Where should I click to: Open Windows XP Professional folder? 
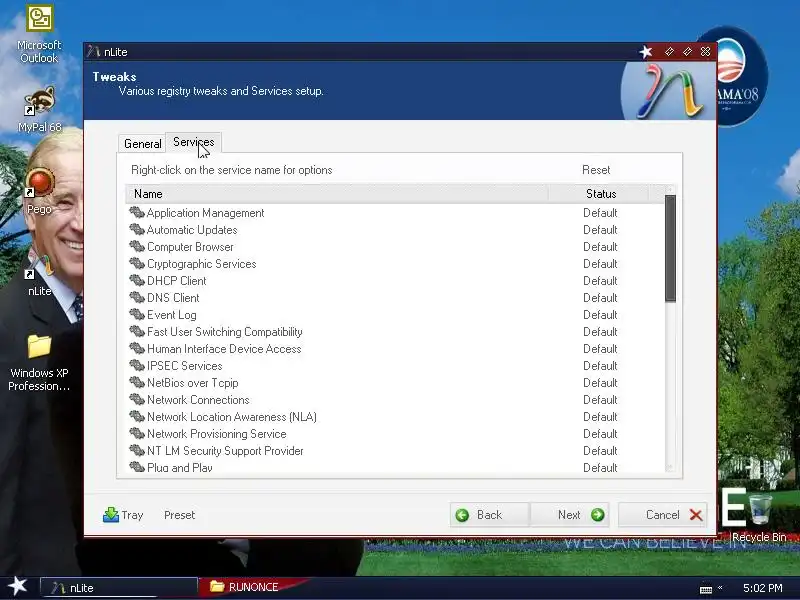[x=39, y=363]
